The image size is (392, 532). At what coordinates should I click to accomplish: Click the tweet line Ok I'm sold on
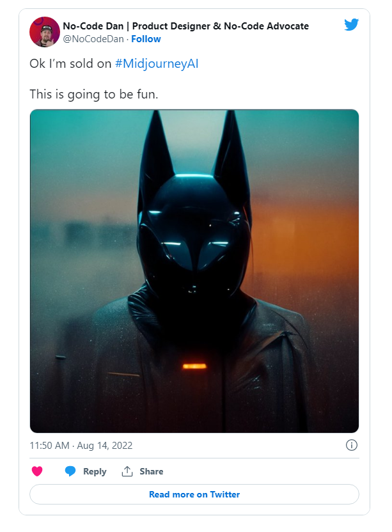tap(70, 63)
